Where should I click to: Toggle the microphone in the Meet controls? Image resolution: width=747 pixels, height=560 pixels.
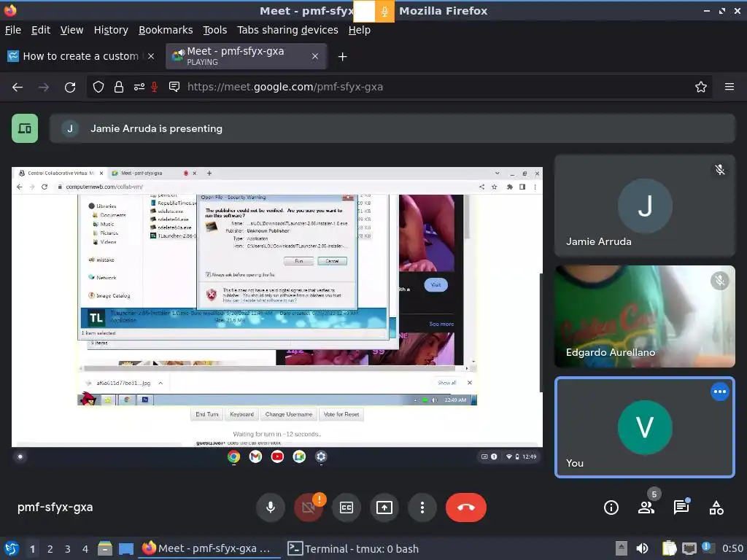(270, 507)
